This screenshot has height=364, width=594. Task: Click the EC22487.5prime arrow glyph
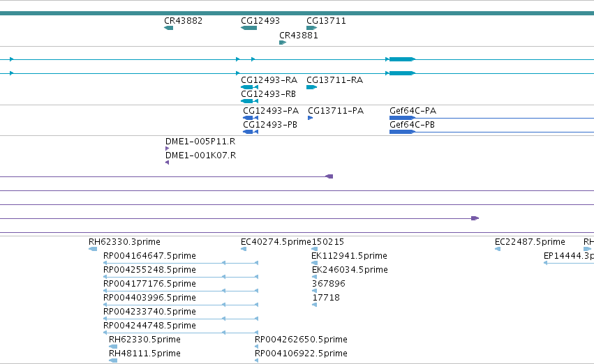(498, 249)
